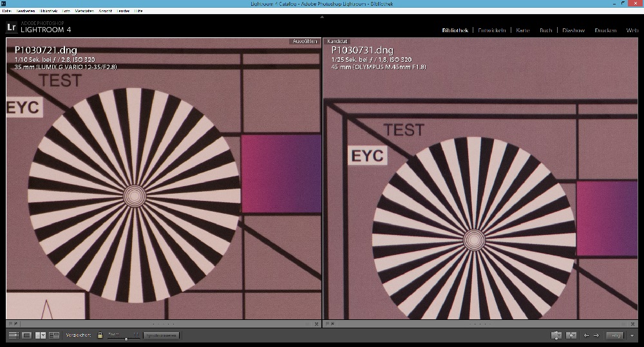Image resolution: width=644 pixels, height=347 pixels.
Task: Open the Foto menu
Action: (x=66, y=11)
